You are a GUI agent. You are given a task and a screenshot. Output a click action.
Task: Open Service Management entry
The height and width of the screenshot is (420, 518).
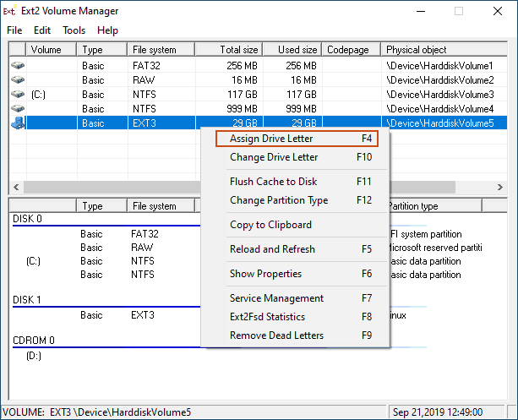[297, 298]
